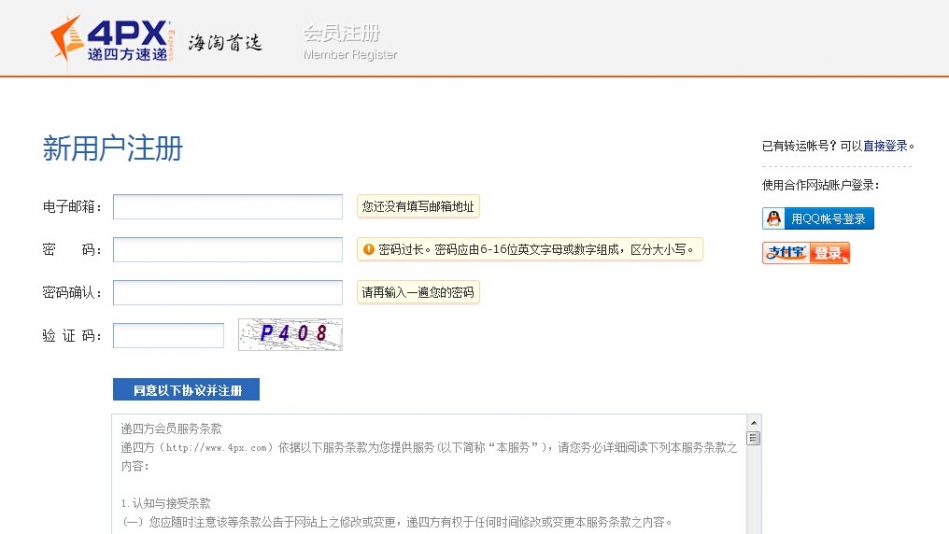
Task: Log in with 用QQ帐号登录 button
Action: coord(818,219)
